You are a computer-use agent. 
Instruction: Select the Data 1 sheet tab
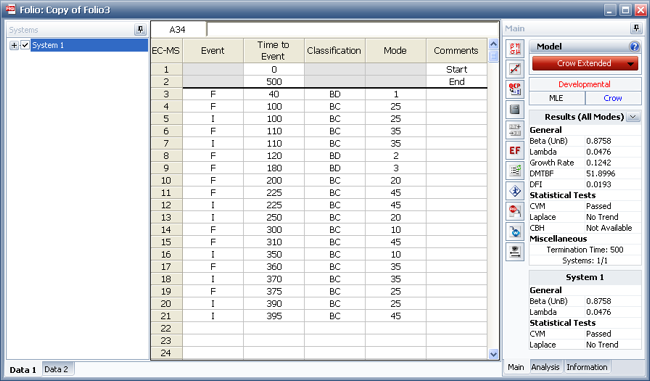point(23,370)
